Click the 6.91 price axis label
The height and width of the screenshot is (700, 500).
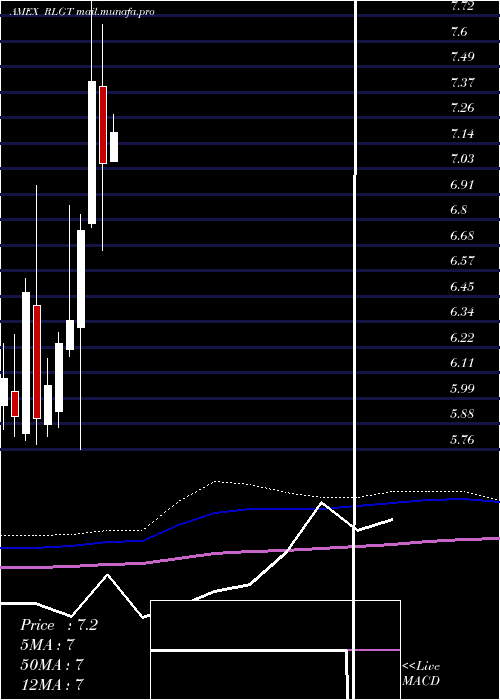click(462, 184)
